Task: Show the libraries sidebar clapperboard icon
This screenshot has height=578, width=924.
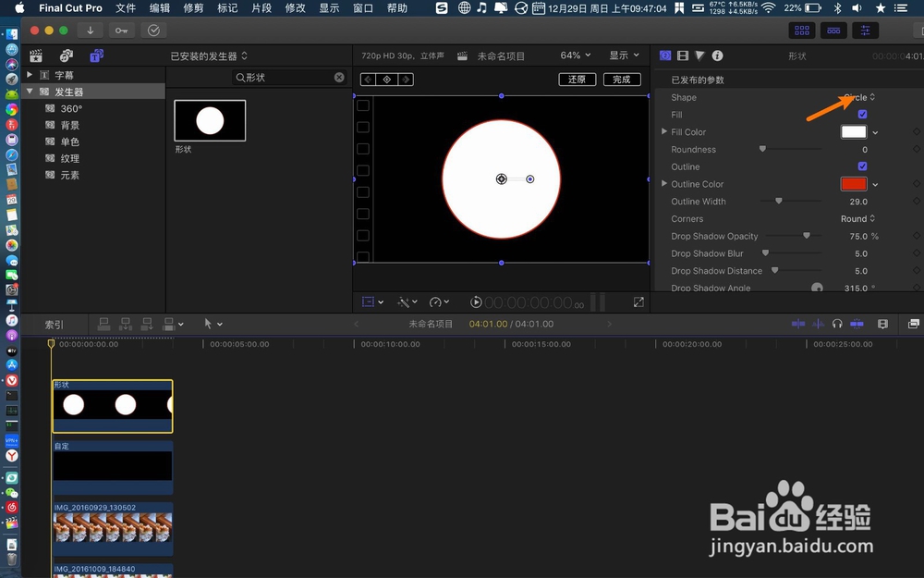Action: click(x=36, y=55)
